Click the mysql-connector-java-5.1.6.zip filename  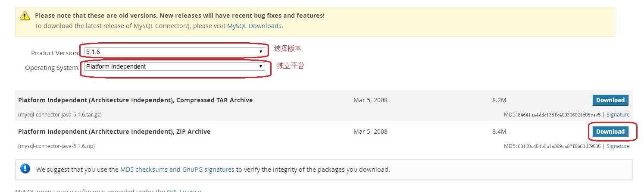(x=56, y=146)
